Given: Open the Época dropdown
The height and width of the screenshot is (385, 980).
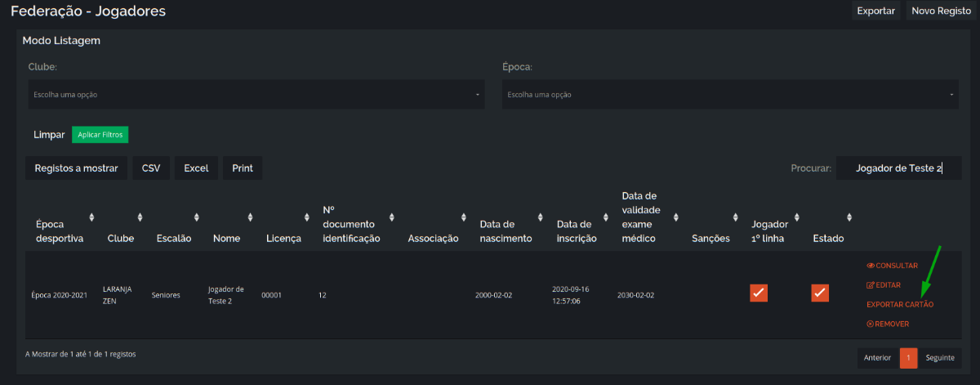Looking at the screenshot, I should click(x=730, y=94).
